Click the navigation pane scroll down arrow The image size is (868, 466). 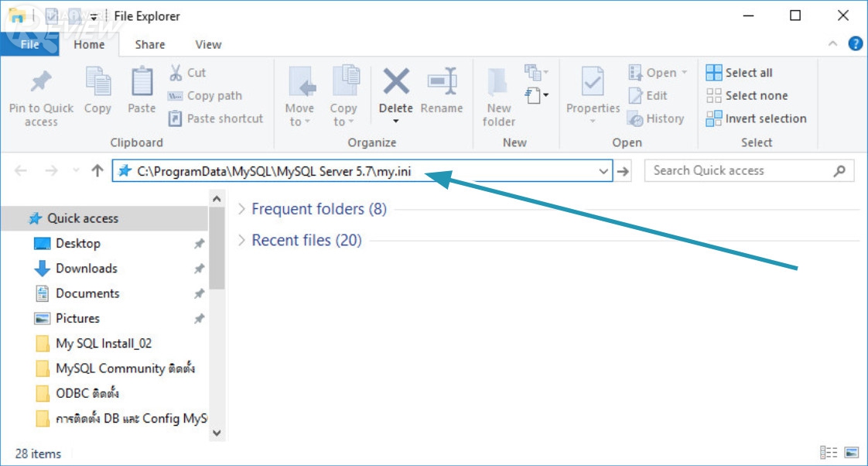pyautogui.click(x=217, y=433)
